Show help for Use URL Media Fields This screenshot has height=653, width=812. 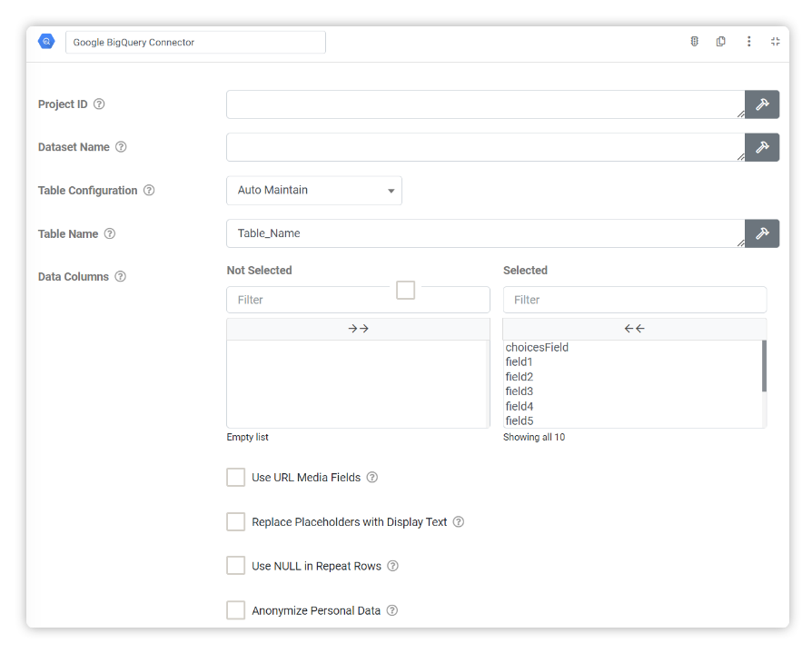click(372, 478)
